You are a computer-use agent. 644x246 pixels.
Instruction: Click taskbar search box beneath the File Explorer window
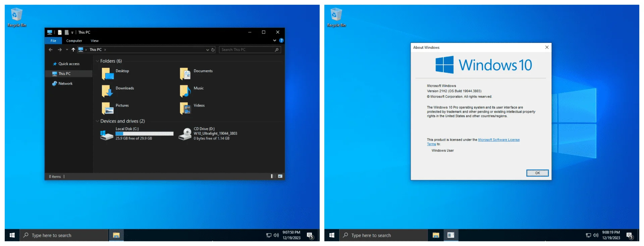(x=64, y=235)
